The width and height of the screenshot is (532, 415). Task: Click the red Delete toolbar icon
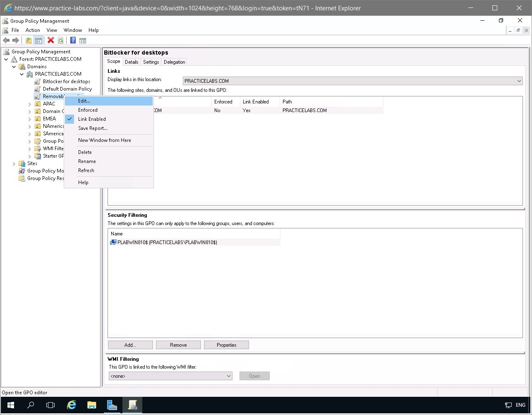tap(51, 40)
